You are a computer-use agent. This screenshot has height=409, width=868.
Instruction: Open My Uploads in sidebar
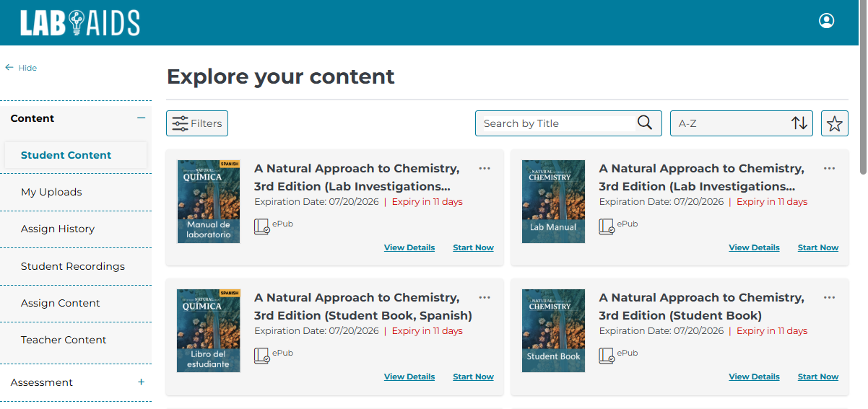click(x=51, y=192)
